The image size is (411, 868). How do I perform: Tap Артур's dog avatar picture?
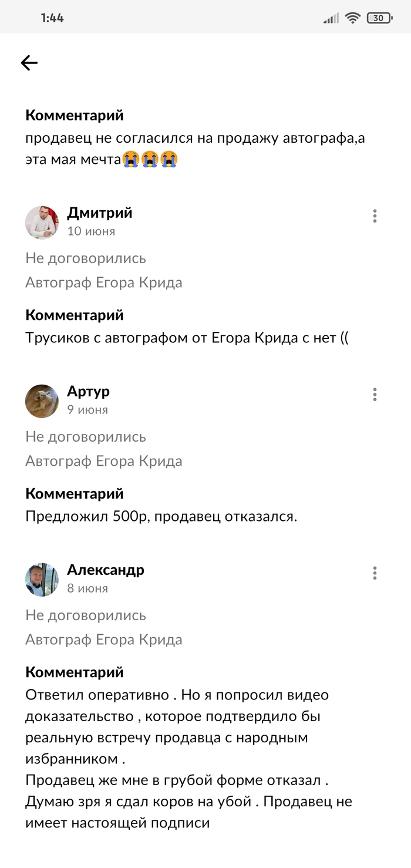click(42, 401)
